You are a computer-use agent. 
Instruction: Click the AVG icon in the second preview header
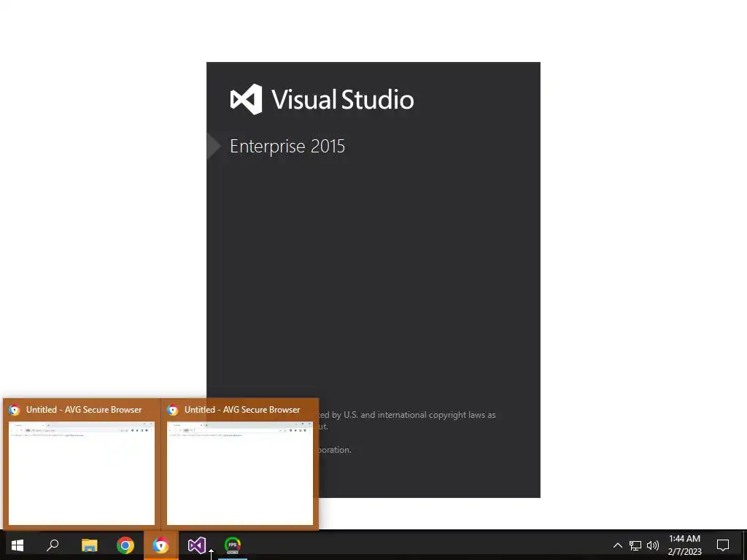172,410
